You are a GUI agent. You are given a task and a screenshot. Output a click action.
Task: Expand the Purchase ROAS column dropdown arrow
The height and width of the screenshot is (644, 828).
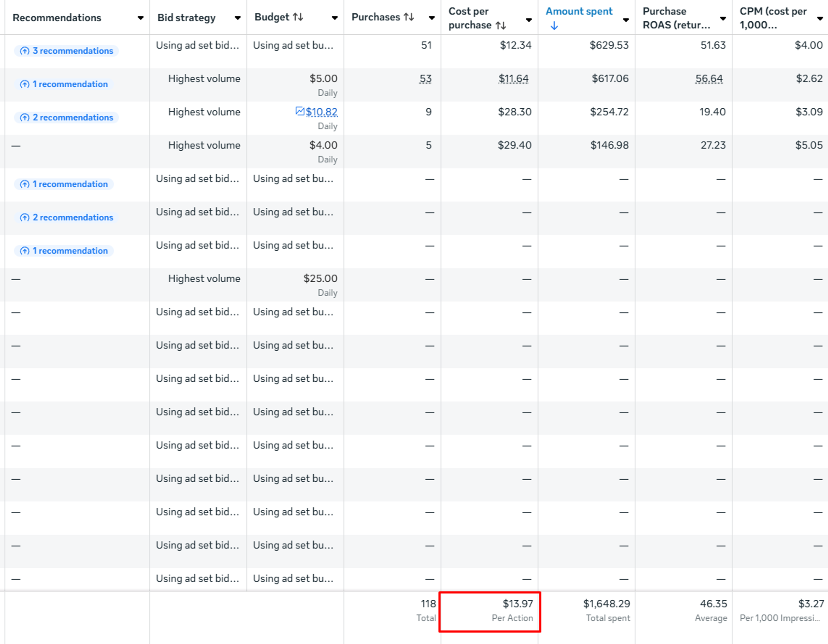click(x=723, y=18)
